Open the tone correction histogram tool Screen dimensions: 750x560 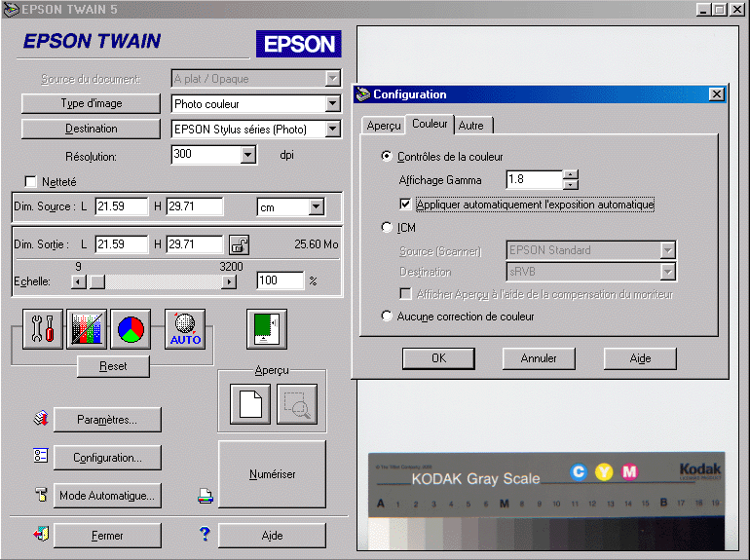pyautogui.click(x=87, y=329)
